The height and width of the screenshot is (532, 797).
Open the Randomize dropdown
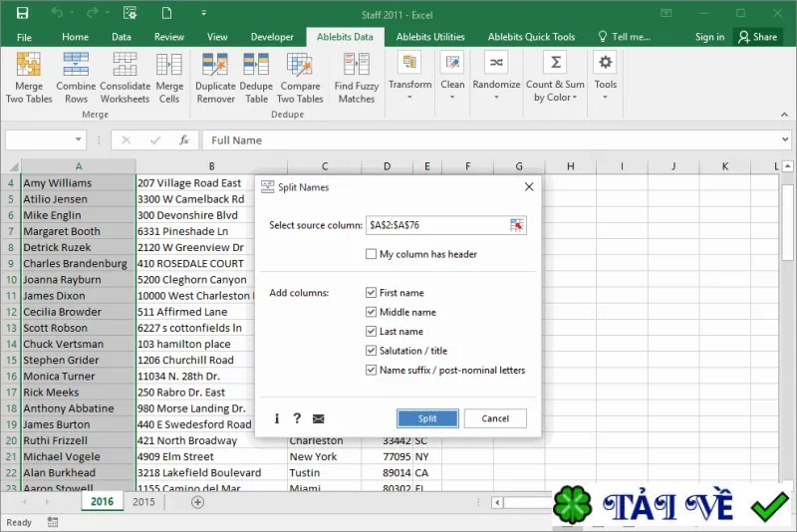[x=496, y=77]
